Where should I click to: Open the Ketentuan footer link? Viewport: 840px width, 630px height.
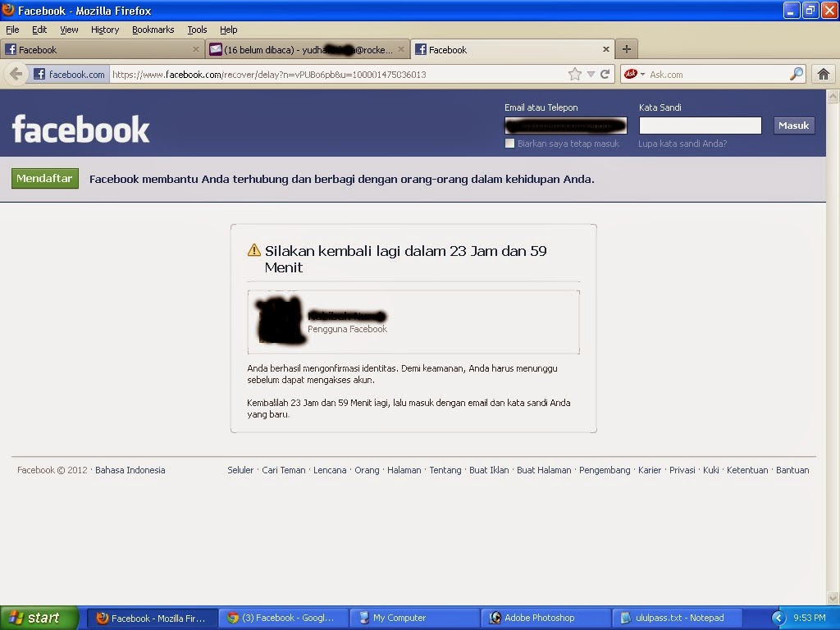click(x=747, y=470)
